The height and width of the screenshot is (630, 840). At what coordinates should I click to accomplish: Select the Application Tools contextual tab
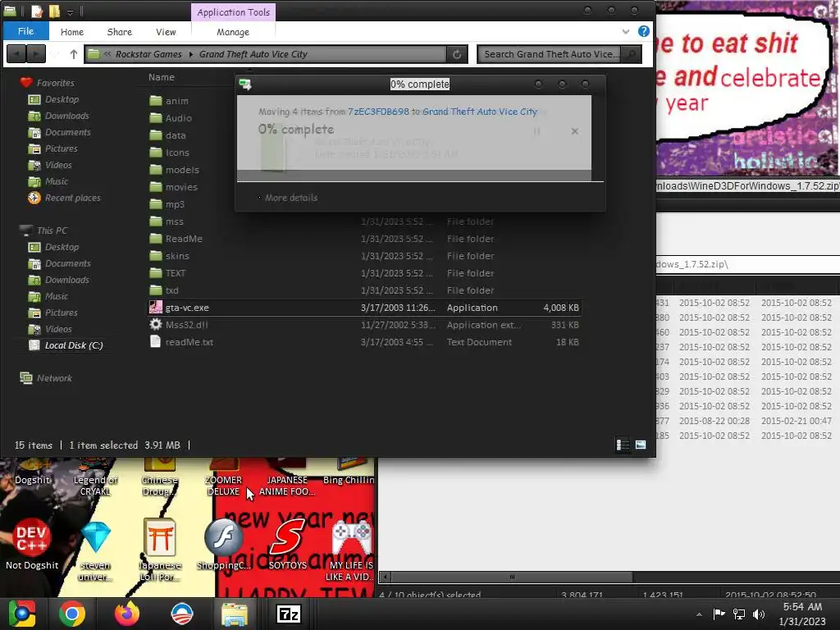click(233, 11)
